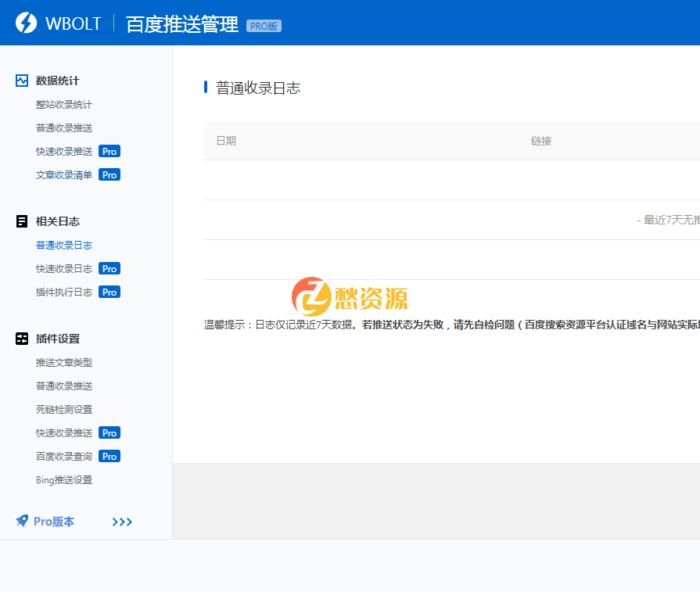Open Bing推送设置

click(x=65, y=479)
